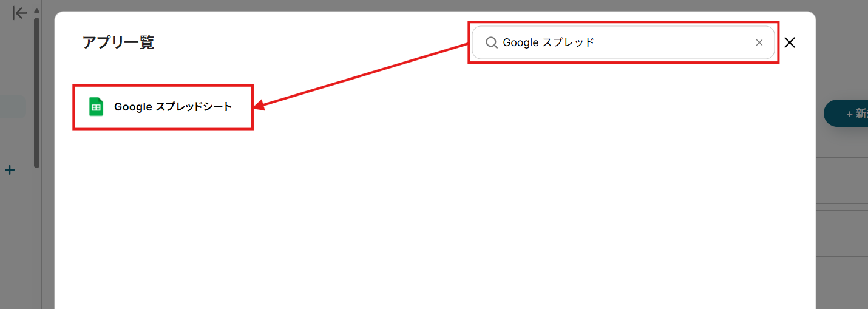
Task: Click the sidebar scrollbar track below the thumb
Action: coord(36,237)
